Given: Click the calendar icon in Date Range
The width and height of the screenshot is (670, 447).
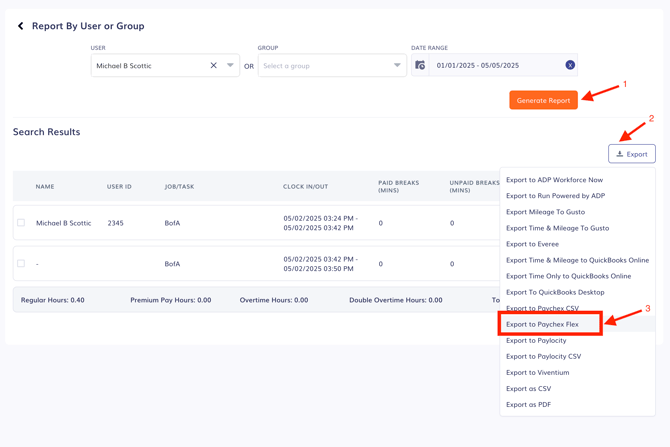Looking at the screenshot, I should [420, 65].
